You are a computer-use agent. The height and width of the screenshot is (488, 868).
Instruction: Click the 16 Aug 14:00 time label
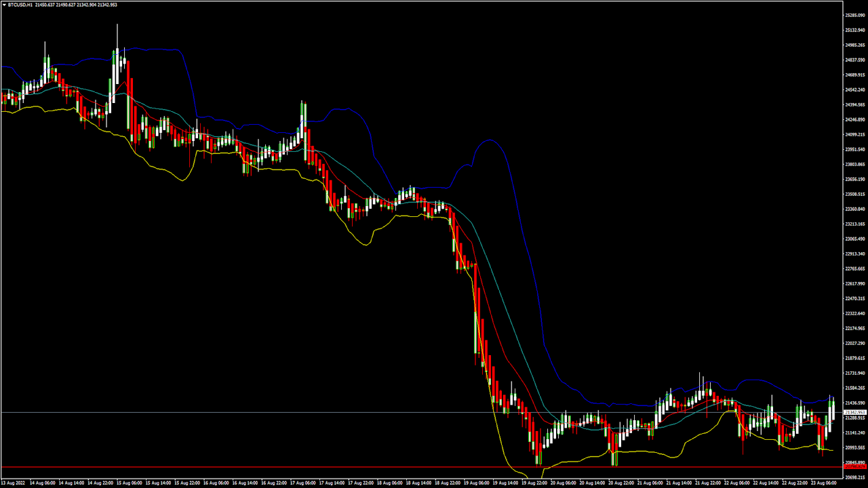tap(245, 483)
